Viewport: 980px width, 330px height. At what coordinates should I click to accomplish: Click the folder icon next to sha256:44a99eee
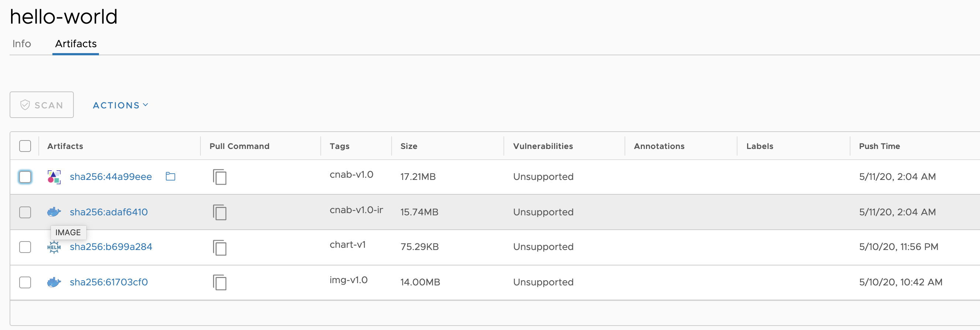(x=171, y=176)
